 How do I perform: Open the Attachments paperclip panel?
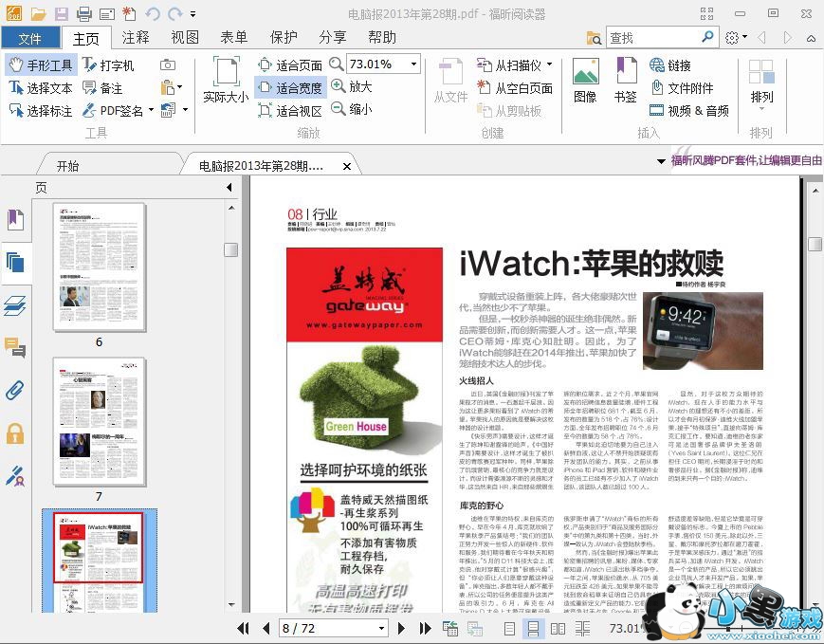tap(15, 390)
